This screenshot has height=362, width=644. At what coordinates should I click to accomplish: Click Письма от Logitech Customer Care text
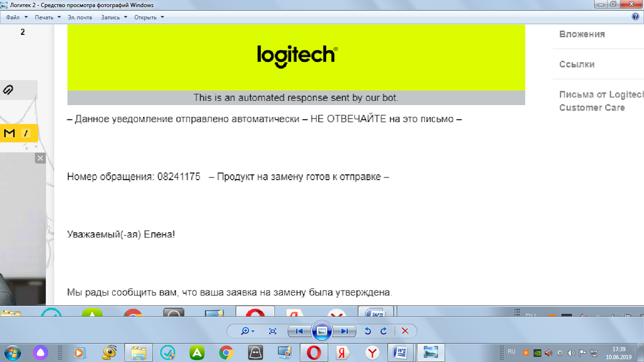tap(601, 101)
